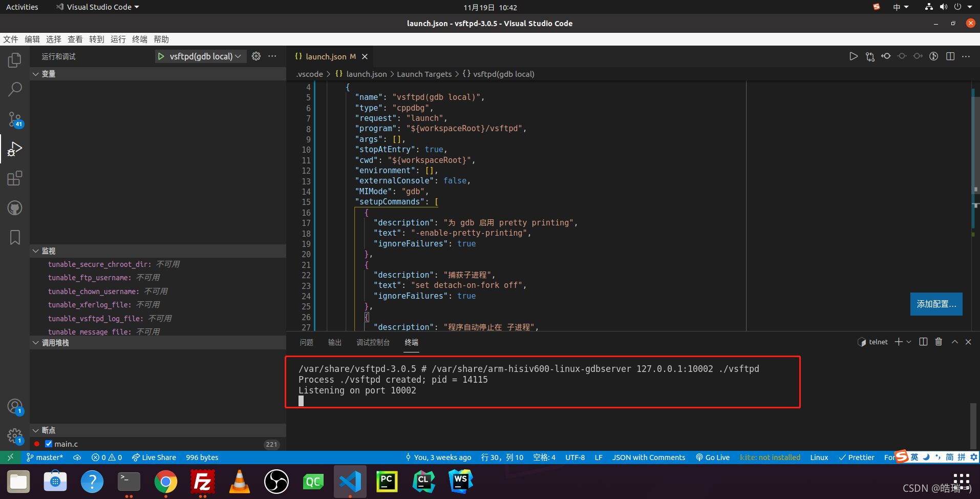Open Source Control view with 41 badge
The width and height of the screenshot is (980, 499).
(x=15, y=119)
